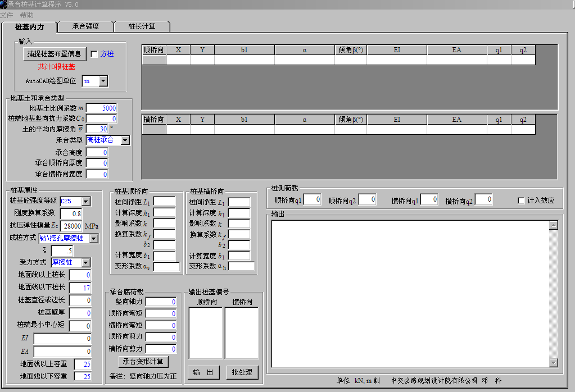Open the 桩长计算 tab
This screenshot has width=575, height=392.
click(142, 26)
